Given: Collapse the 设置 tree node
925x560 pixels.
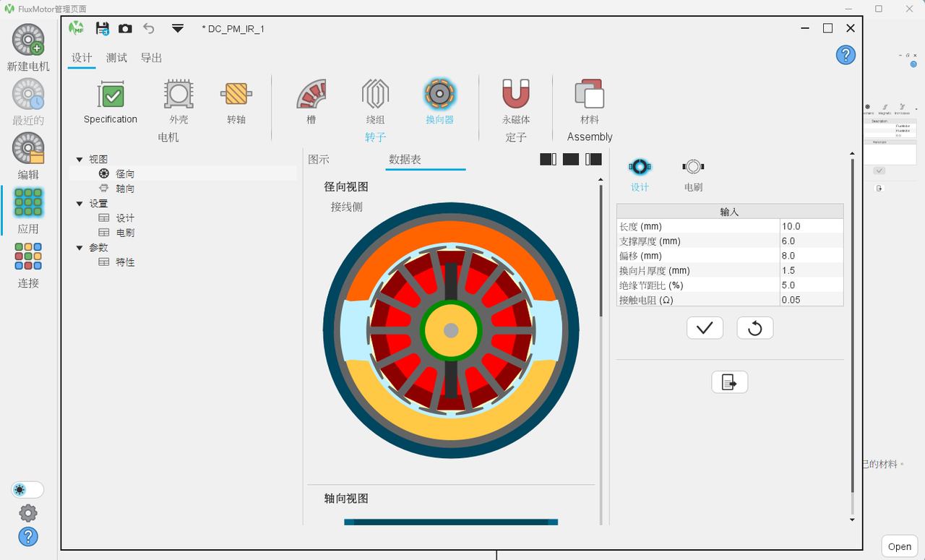Looking at the screenshot, I should [x=80, y=204].
